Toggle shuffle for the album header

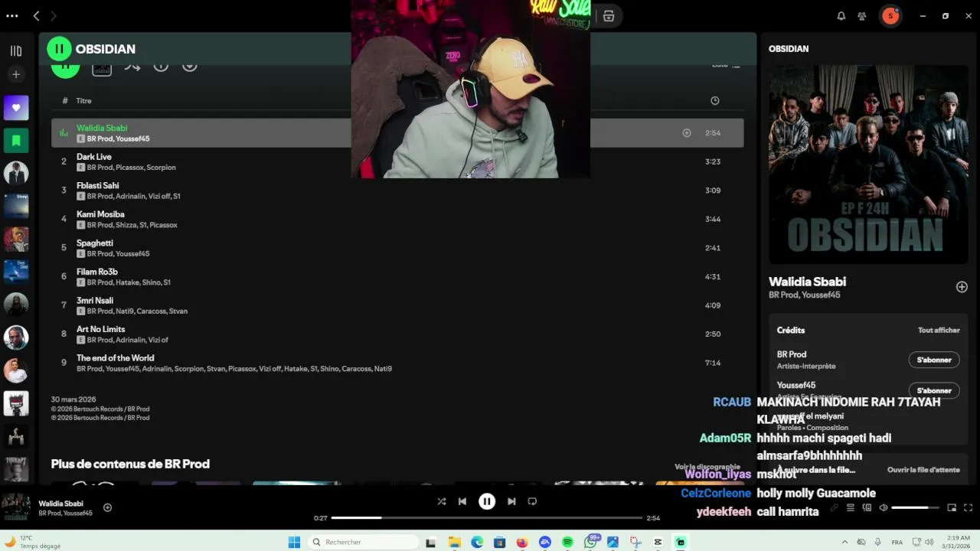coord(132,67)
